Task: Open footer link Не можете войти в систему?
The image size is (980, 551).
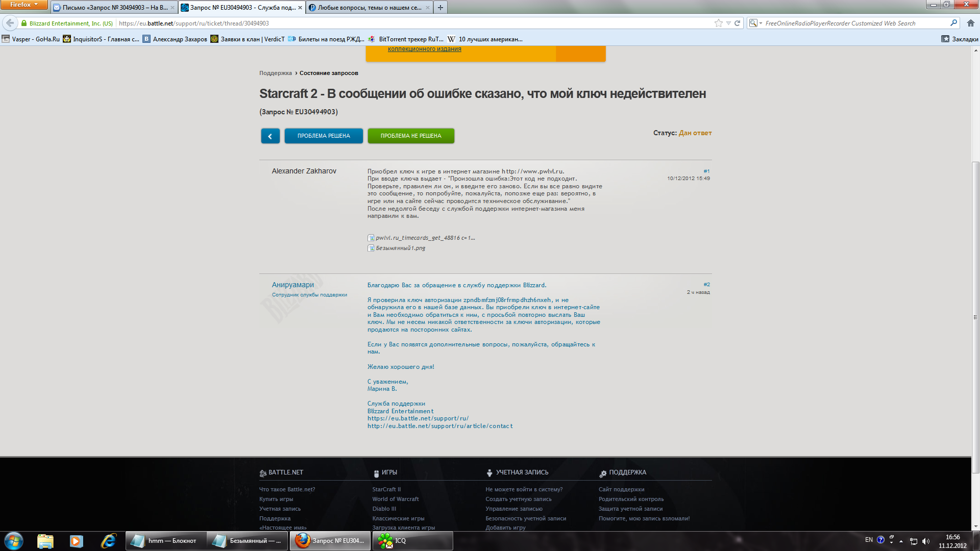Action: click(x=524, y=489)
